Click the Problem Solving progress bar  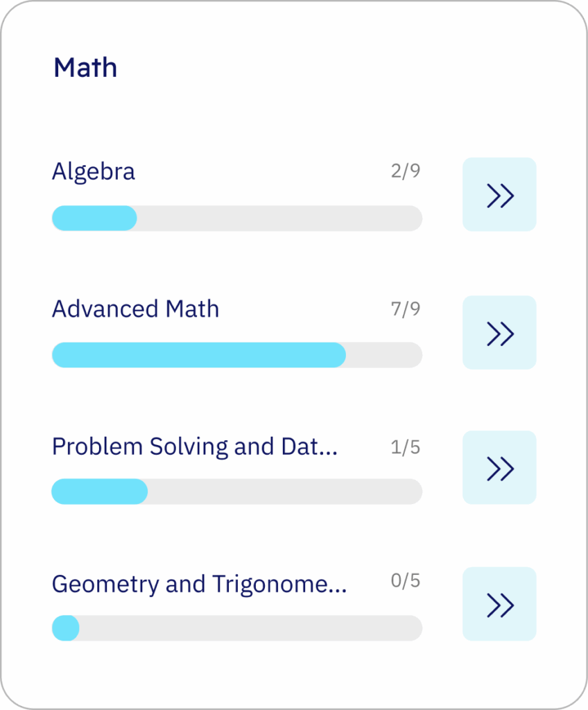click(x=236, y=491)
